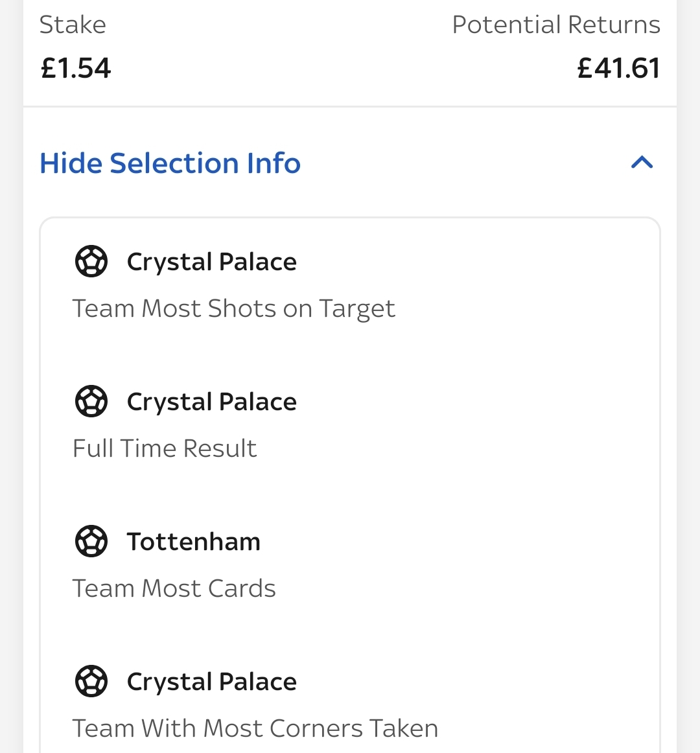Click the football icon beside Tottenham

click(91, 541)
